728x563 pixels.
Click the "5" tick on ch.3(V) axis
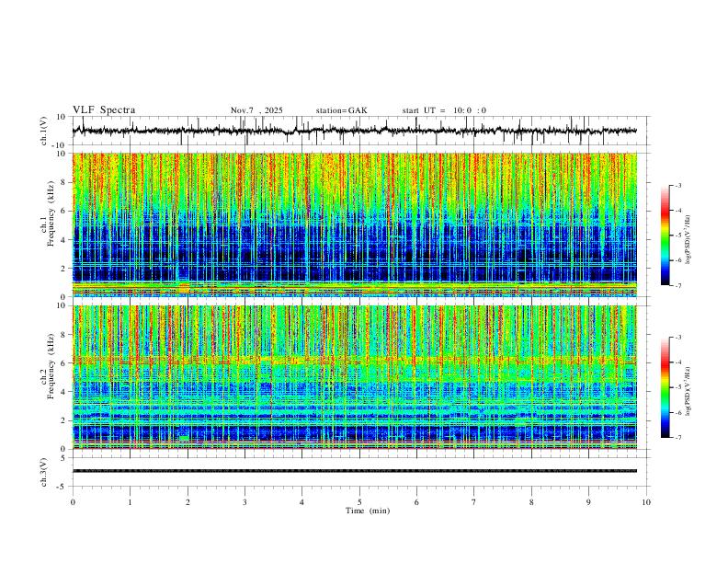(x=64, y=457)
